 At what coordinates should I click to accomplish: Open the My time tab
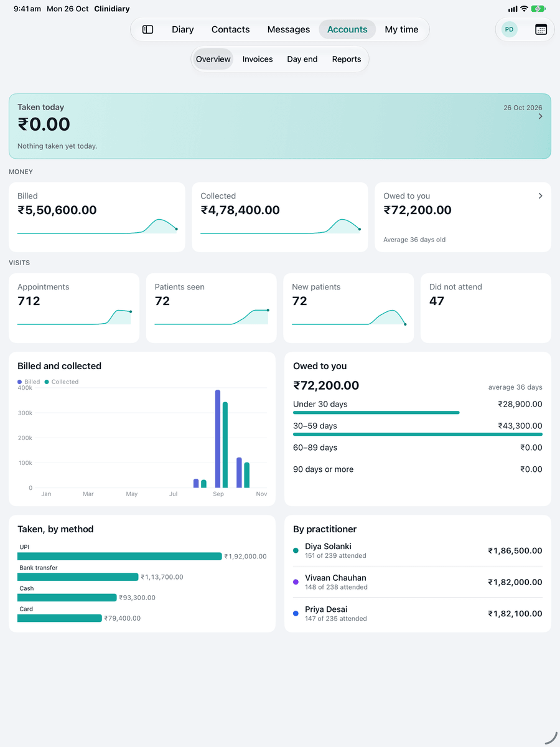pyautogui.click(x=401, y=29)
